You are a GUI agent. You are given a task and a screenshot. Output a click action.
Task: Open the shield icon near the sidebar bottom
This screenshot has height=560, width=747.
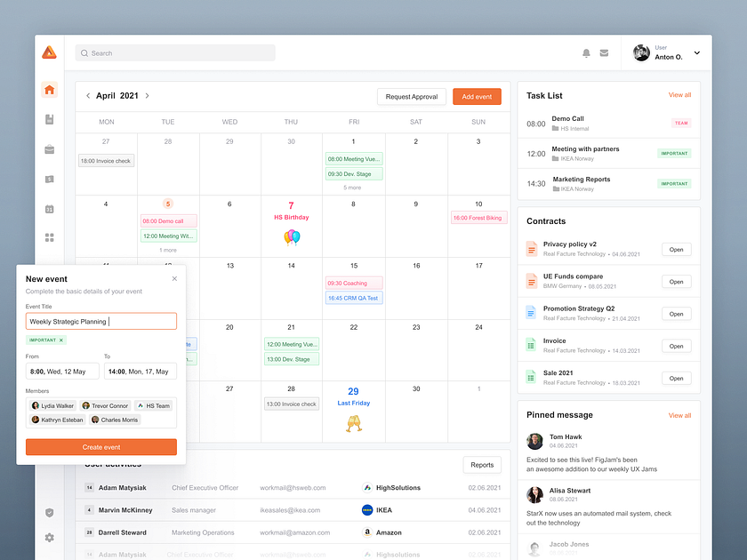[50, 513]
